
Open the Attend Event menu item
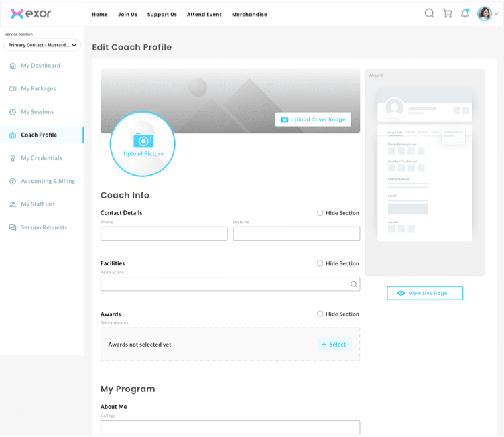[204, 15]
